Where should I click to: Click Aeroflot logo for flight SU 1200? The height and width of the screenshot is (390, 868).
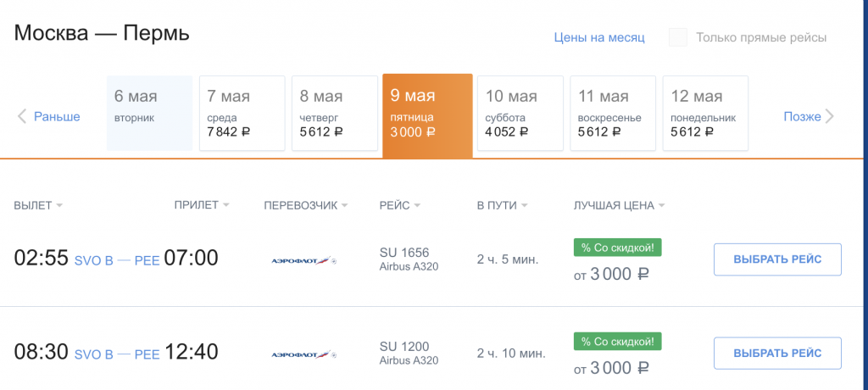pos(304,354)
